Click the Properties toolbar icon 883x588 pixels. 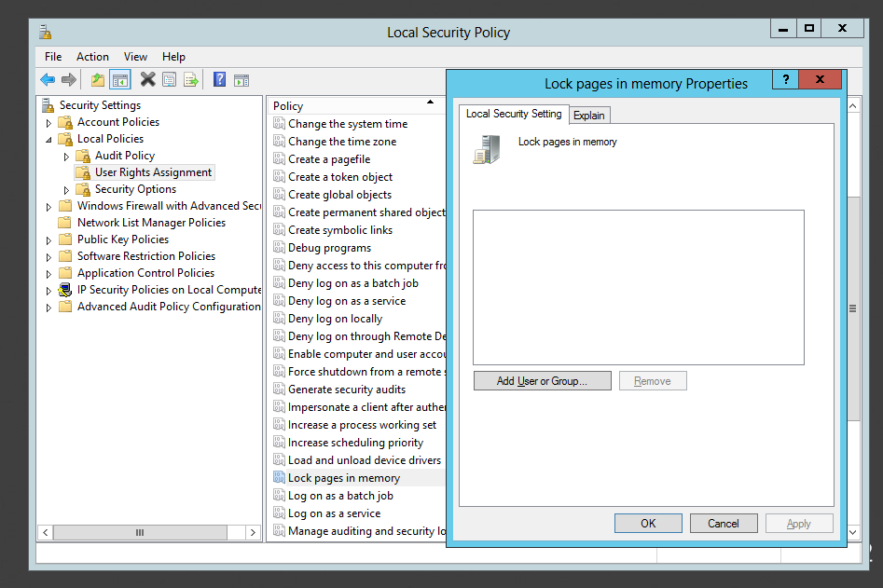pos(169,80)
